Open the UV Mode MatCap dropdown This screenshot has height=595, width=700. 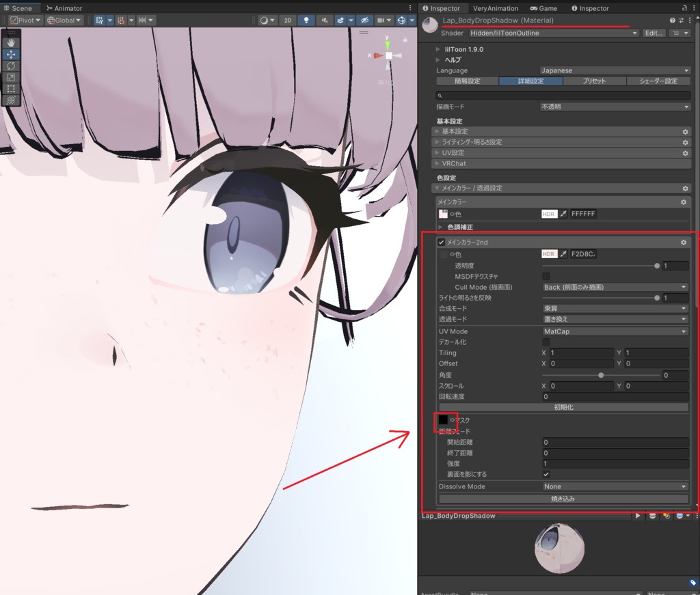click(615, 331)
